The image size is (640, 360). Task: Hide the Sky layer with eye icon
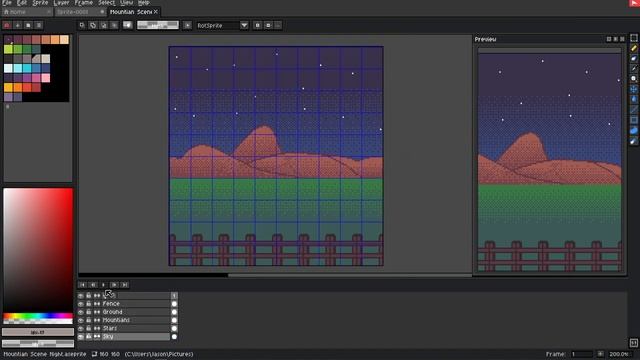(81, 337)
